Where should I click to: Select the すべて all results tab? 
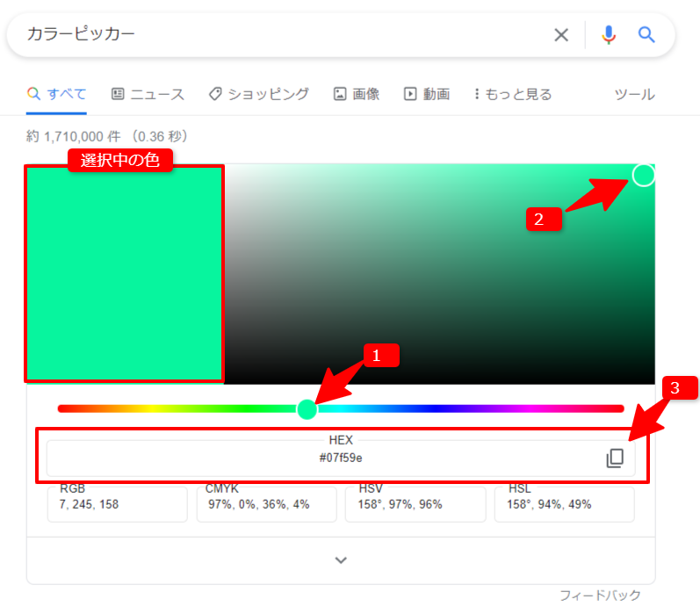(56, 94)
